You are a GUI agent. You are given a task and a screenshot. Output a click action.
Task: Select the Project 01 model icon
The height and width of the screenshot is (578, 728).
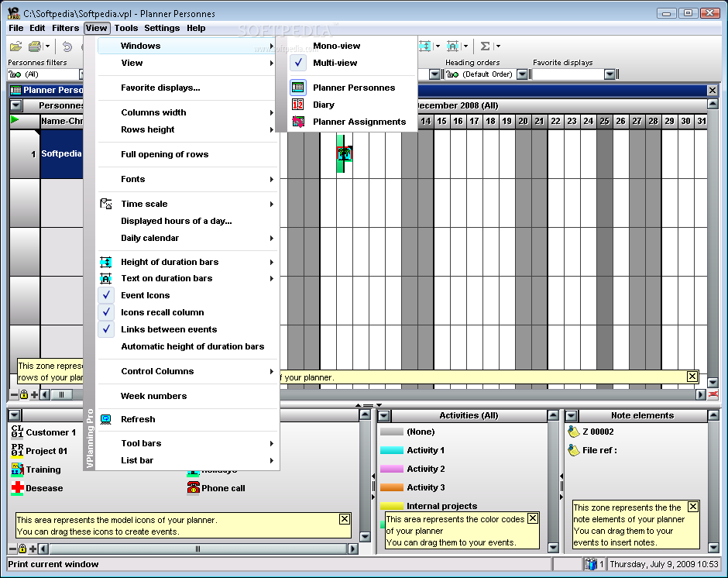point(17,451)
